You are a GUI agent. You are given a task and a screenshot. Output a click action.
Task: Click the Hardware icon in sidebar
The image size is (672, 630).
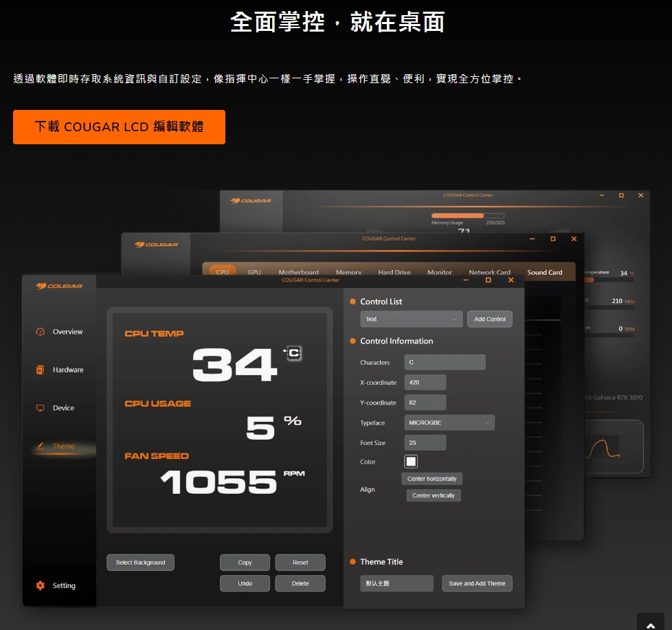[x=40, y=370]
